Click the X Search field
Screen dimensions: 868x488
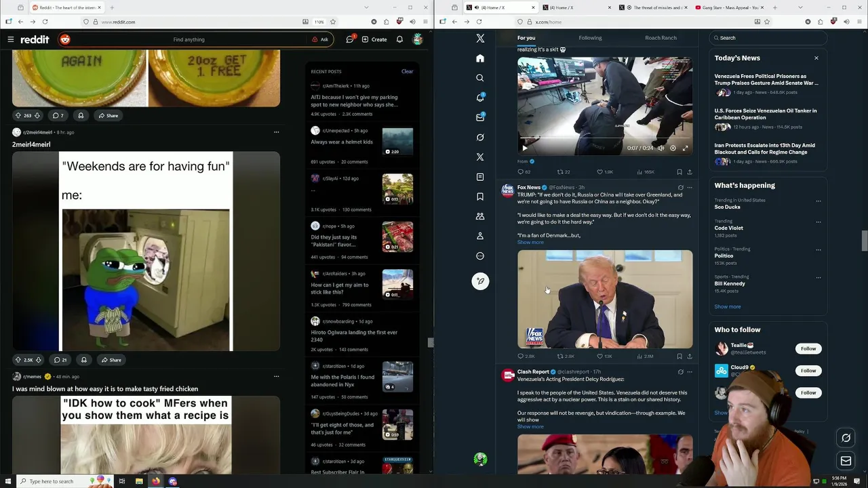coord(768,38)
